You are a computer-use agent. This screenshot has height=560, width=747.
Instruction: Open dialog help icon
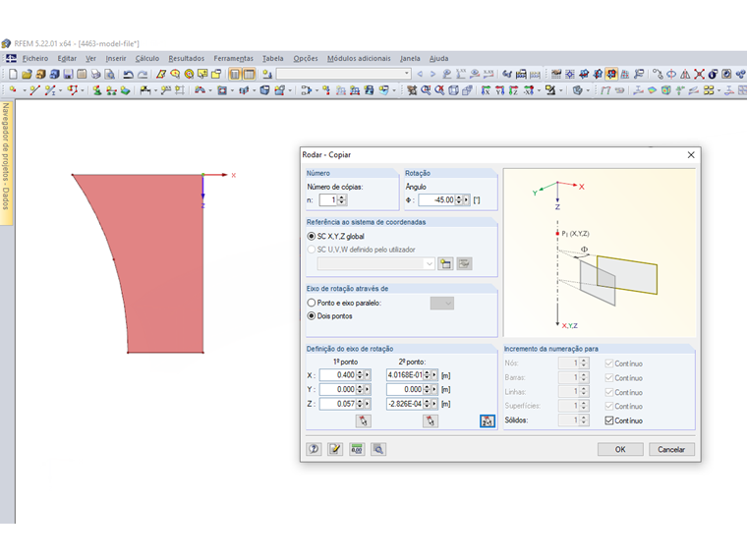coord(314,449)
